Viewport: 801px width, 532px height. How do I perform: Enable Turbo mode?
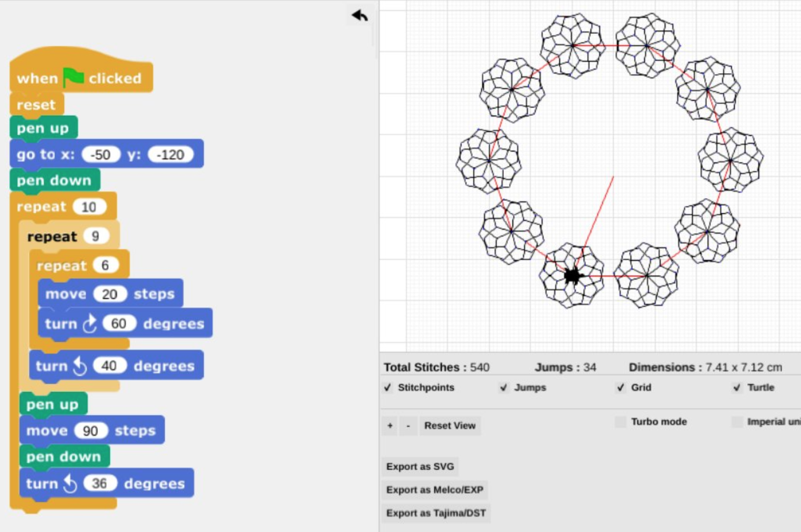point(620,422)
